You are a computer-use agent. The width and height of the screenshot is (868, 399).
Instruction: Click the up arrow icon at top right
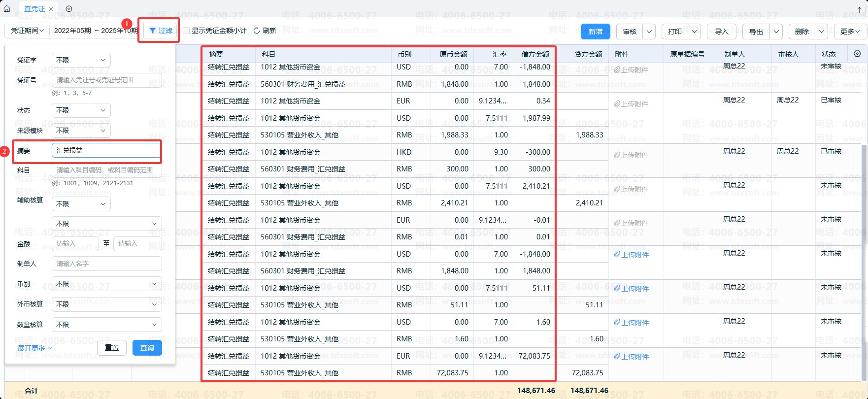pos(860,9)
